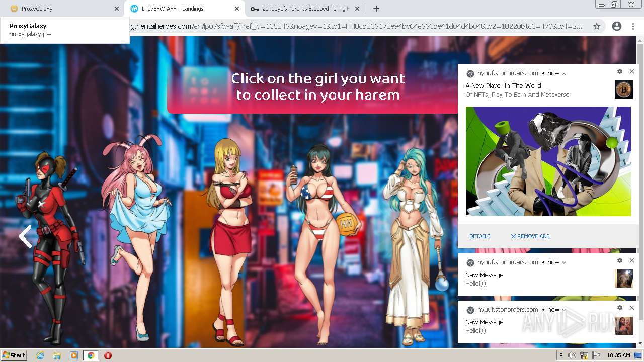The image size is (644, 362).
Task: Click the address bar URL
Action: click(356, 26)
